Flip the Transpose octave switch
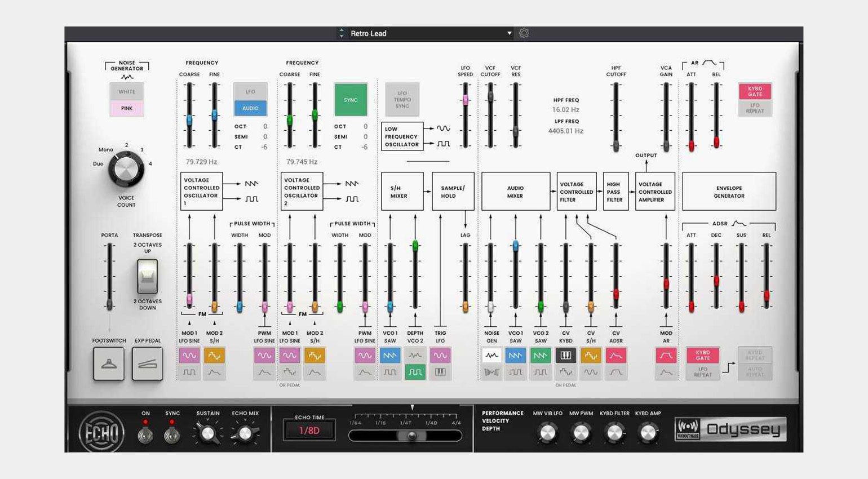This screenshot has height=479, width=868. tap(147, 276)
